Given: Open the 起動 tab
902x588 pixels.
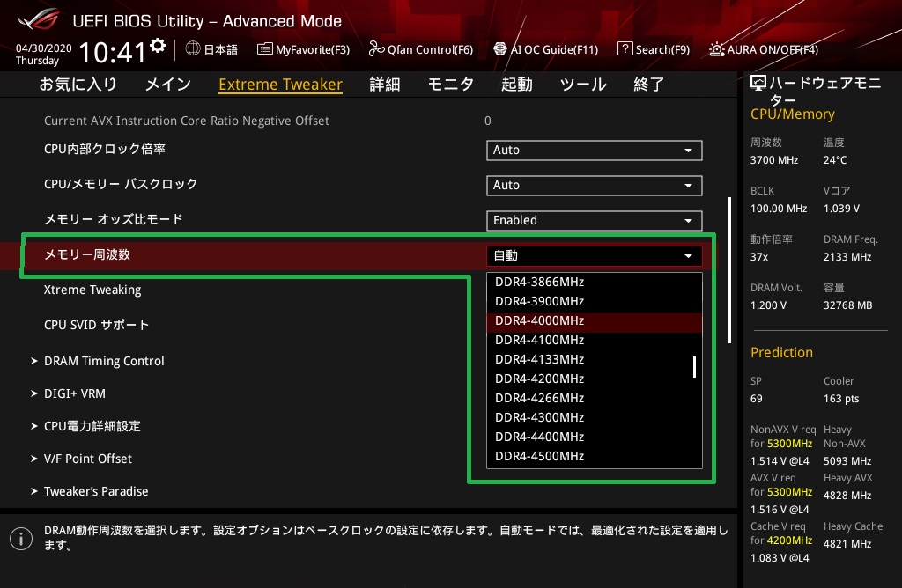Looking at the screenshot, I should pos(516,85).
